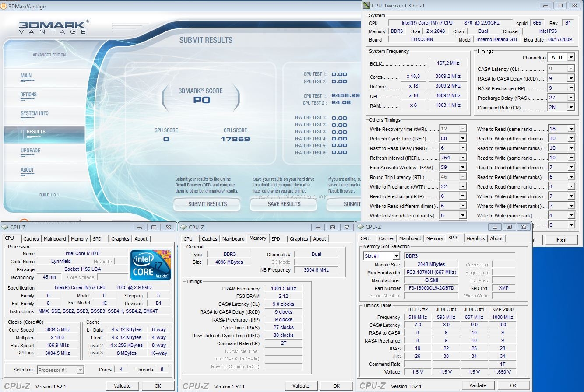Click the 3DMarkVantage title bar icon

point(3,6)
